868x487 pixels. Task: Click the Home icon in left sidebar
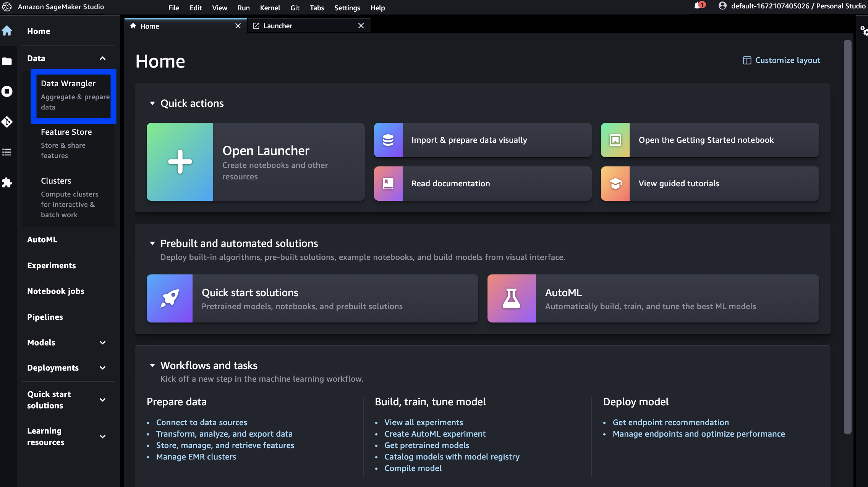(7, 31)
